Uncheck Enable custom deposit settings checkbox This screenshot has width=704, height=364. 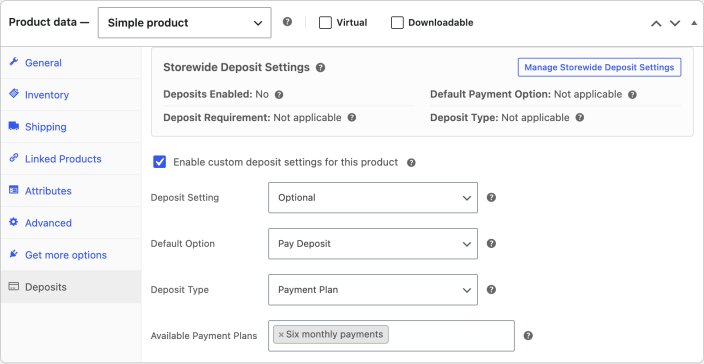click(159, 162)
